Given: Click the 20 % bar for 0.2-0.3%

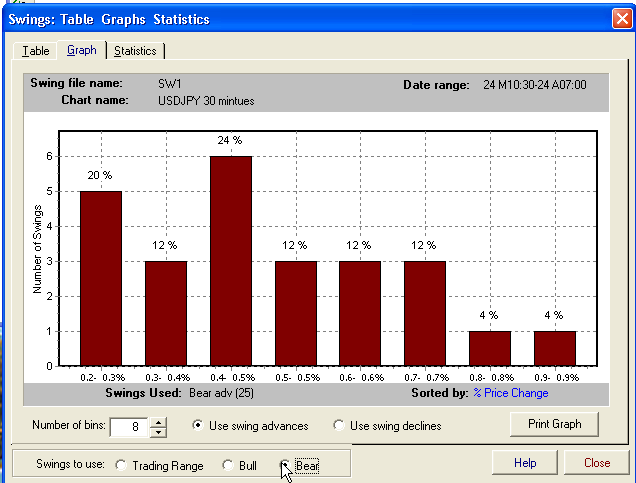Looking at the screenshot, I should pyautogui.click(x=101, y=277).
